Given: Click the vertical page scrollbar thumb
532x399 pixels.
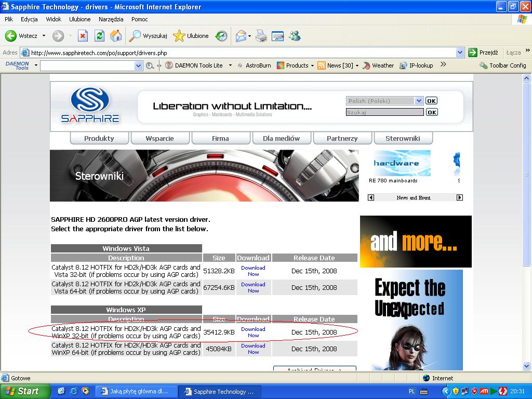Looking at the screenshot, I should (526, 175).
